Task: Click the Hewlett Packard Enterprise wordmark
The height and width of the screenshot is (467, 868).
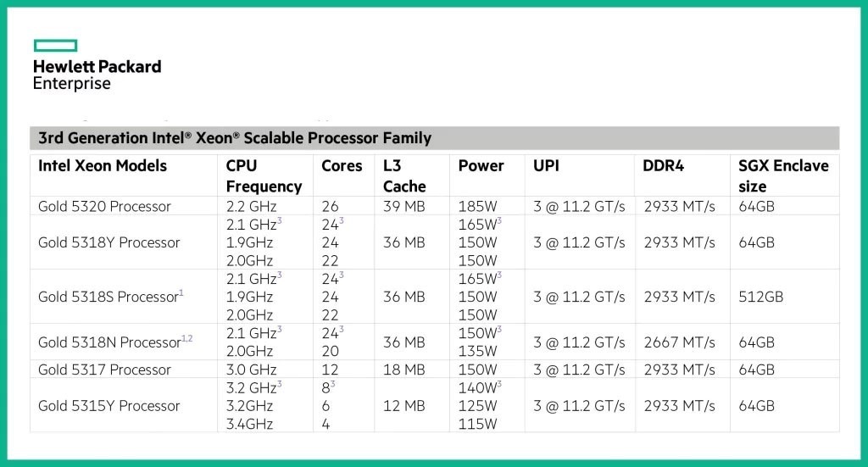Action: point(97,75)
